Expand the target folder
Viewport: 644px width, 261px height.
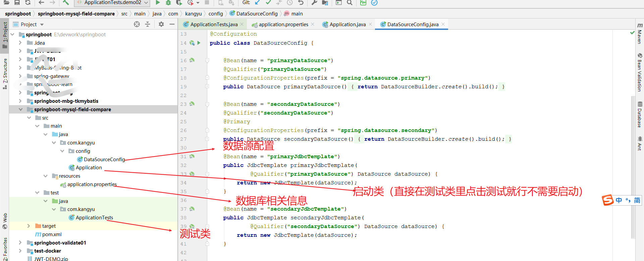(29, 226)
